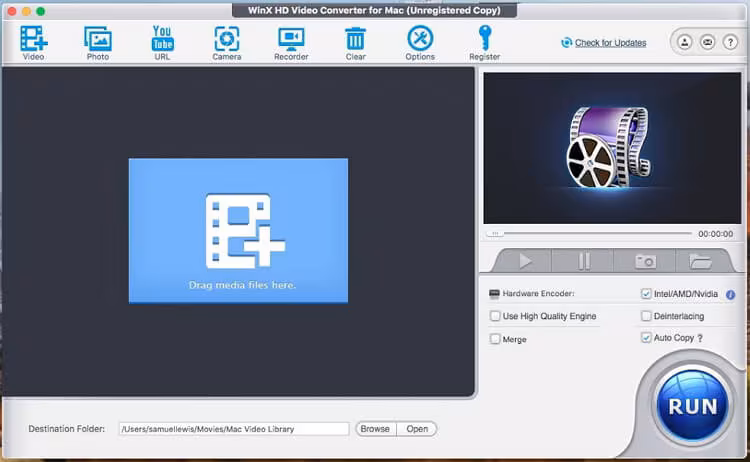The height and width of the screenshot is (462, 750).
Task: Browse for a destination folder
Action: pyautogui.click(x=375, y=429)
